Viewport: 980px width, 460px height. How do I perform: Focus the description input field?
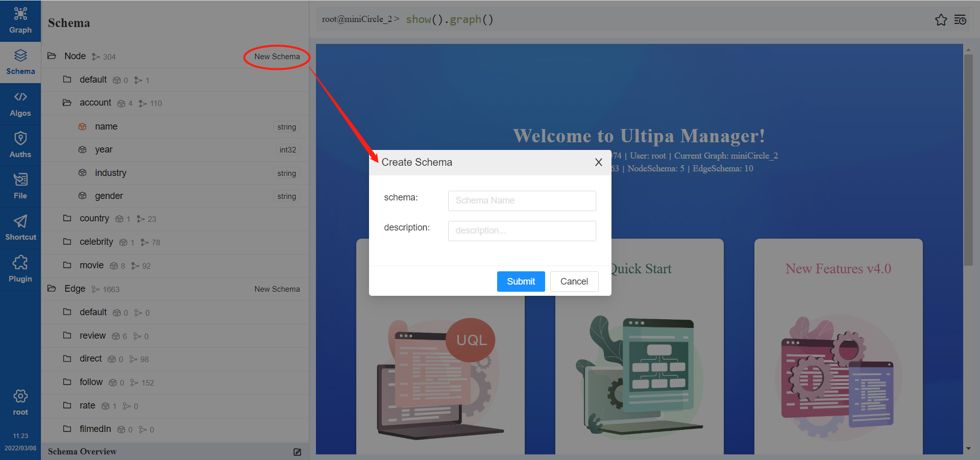522,231
